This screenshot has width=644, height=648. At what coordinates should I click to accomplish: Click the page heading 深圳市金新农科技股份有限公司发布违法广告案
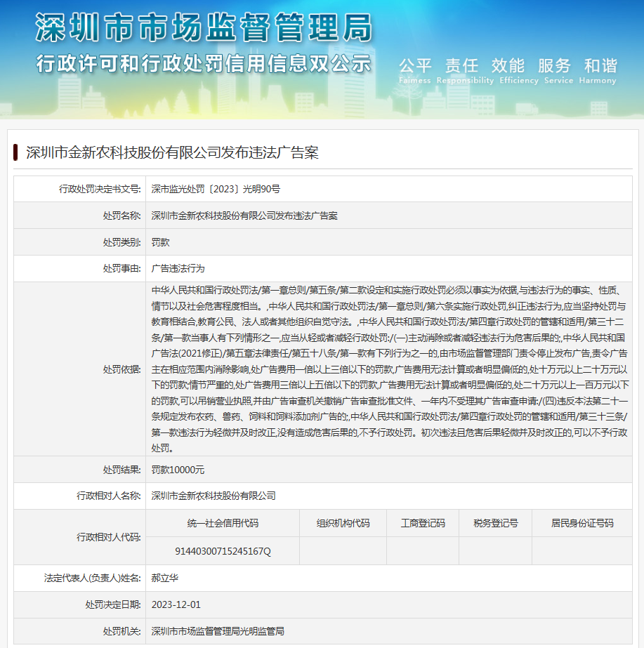(x=172, y=152)
